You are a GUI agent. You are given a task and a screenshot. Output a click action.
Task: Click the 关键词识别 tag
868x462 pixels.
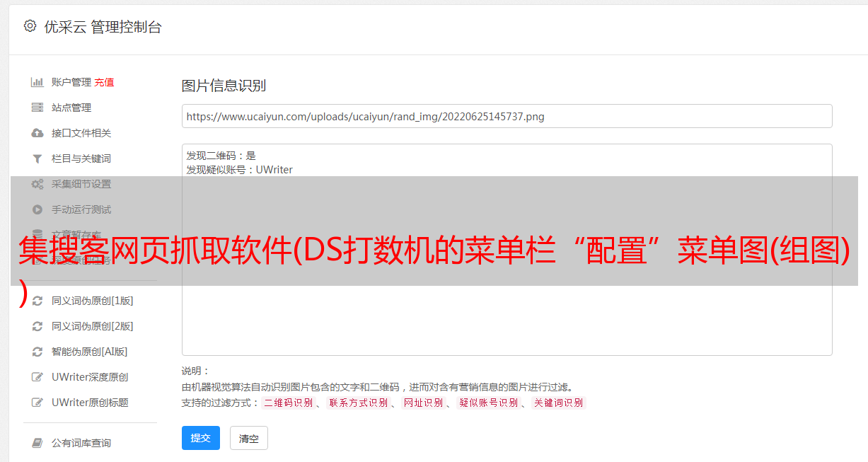click(x=559, y=403)
